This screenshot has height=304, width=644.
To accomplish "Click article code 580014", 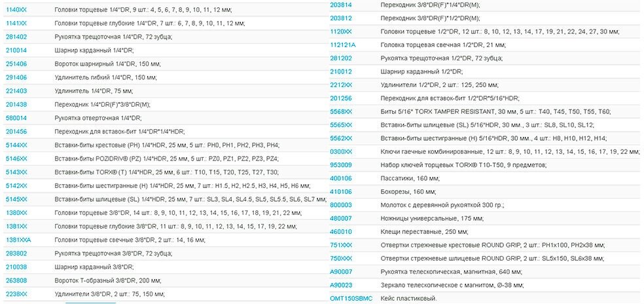I will tap(16, 118).
